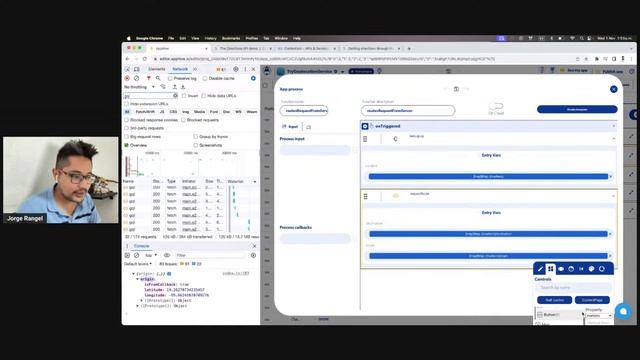Click the DevTools inspect element icon

[127, 69]
